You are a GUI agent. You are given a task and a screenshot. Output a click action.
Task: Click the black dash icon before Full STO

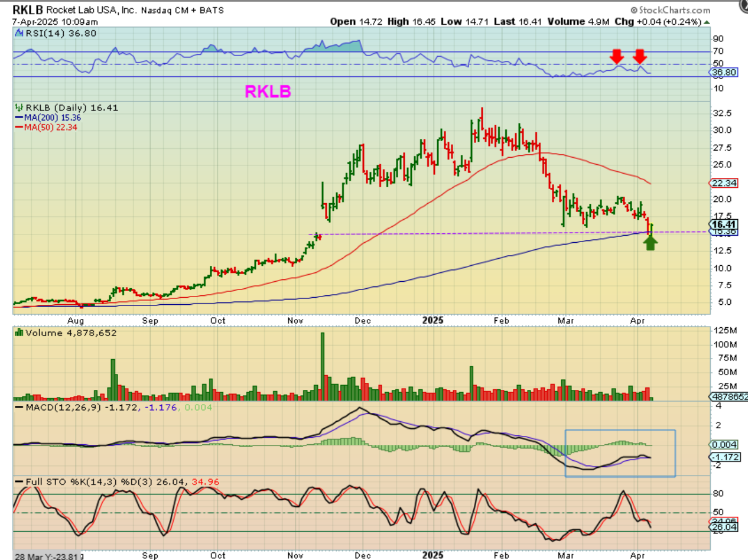pyautogui.click(x=18, y=483)
